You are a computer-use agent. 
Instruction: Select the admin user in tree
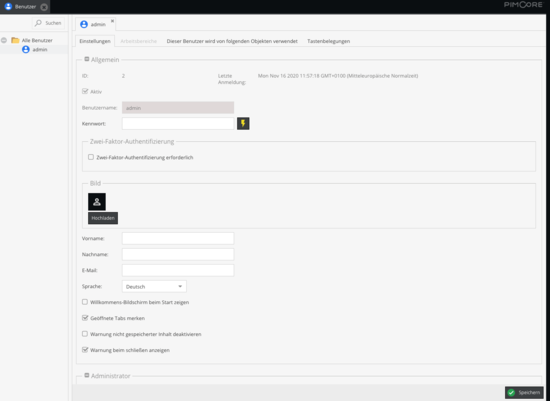[40, 49]
